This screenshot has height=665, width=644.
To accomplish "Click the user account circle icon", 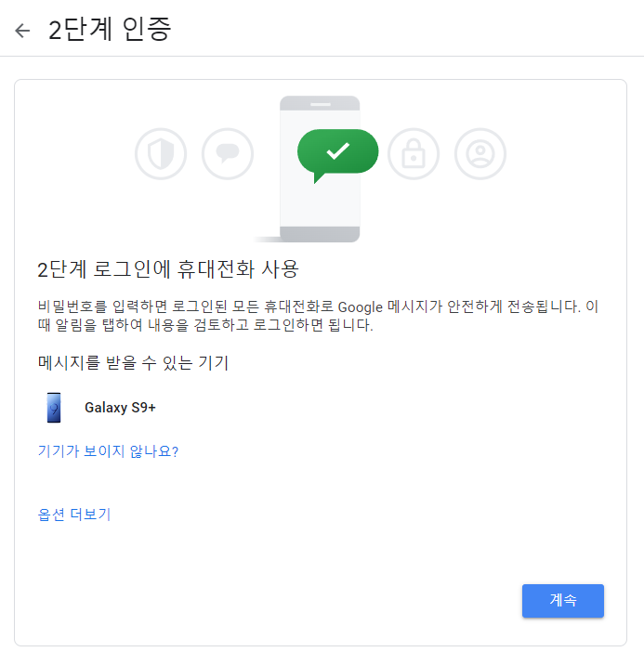I will point(480,154).
